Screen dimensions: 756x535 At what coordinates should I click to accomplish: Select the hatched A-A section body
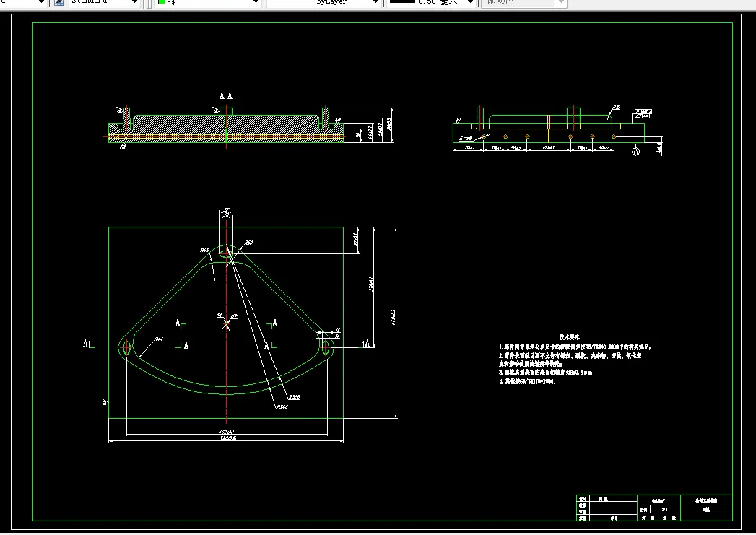pos(225,129)
